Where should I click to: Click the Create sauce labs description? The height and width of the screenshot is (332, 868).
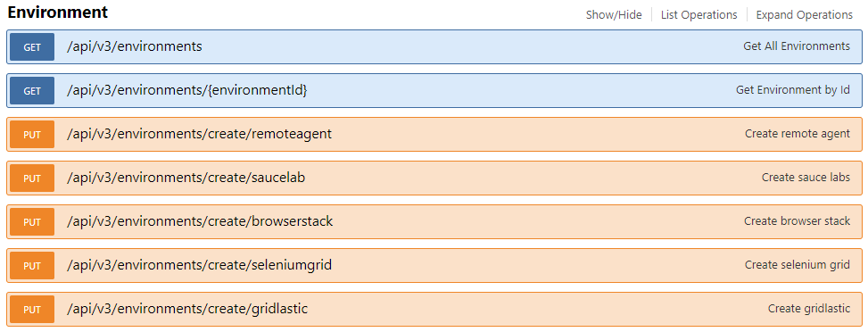point(806,178)
